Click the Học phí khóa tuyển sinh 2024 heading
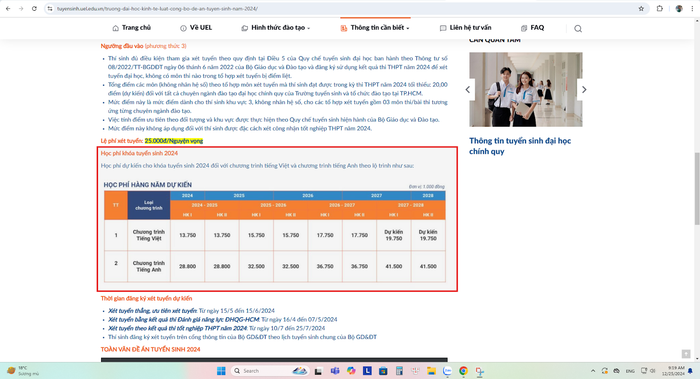Screen dimensions: 700x379 coord(139,153)
